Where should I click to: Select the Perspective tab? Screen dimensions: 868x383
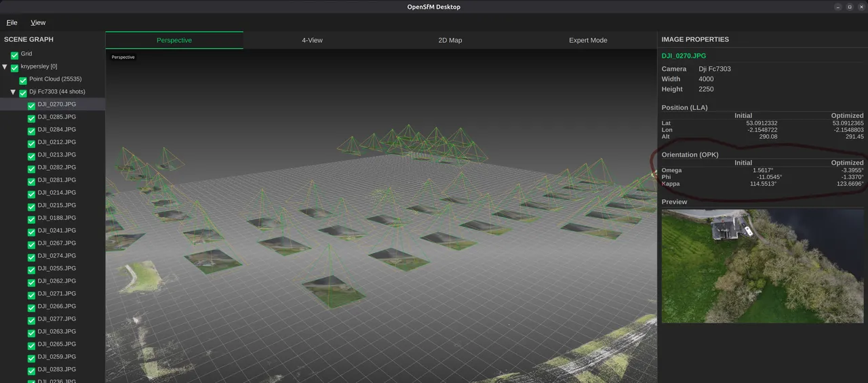pos(174,40)
